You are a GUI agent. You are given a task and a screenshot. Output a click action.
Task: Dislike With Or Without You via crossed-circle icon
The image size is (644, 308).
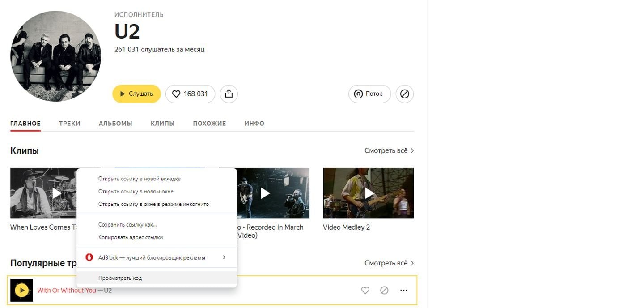pos(384,291)
